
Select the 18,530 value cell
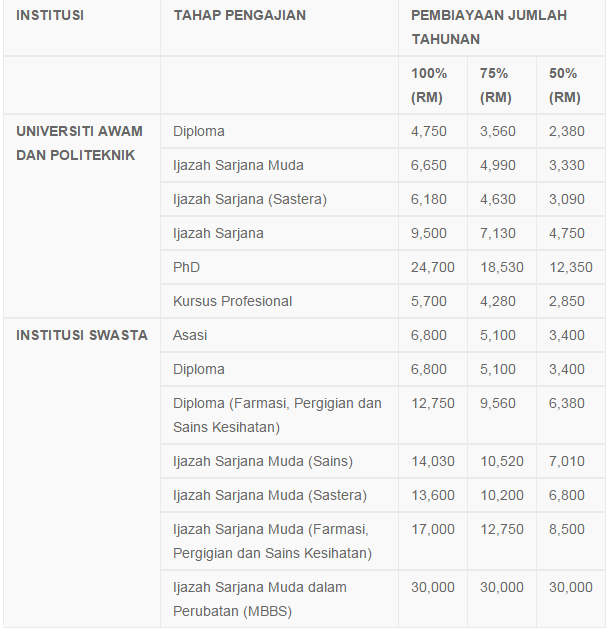(x=502, y=267)
